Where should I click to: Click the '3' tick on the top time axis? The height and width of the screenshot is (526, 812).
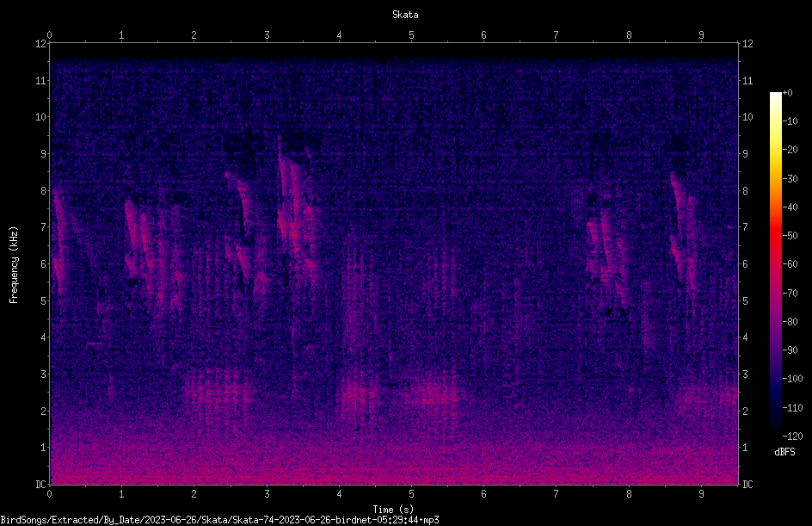(x=267, y=35)
